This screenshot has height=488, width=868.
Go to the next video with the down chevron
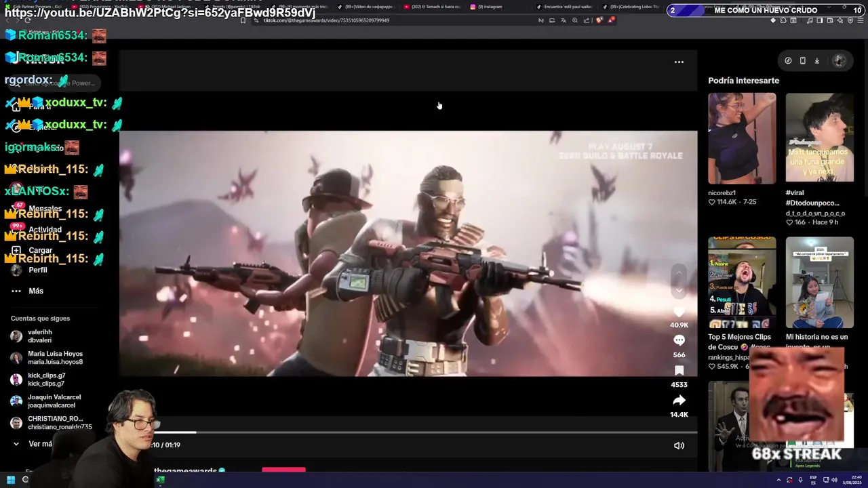click(x=679, y=290)
